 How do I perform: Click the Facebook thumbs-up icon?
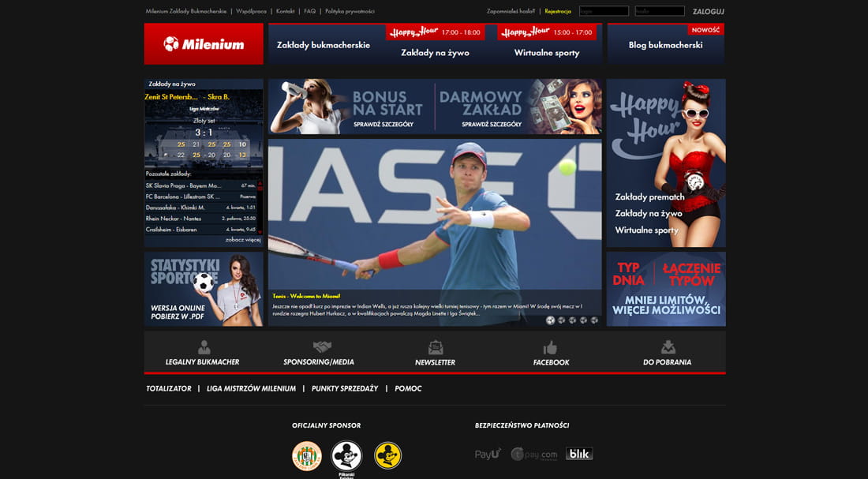click(550, 348)
